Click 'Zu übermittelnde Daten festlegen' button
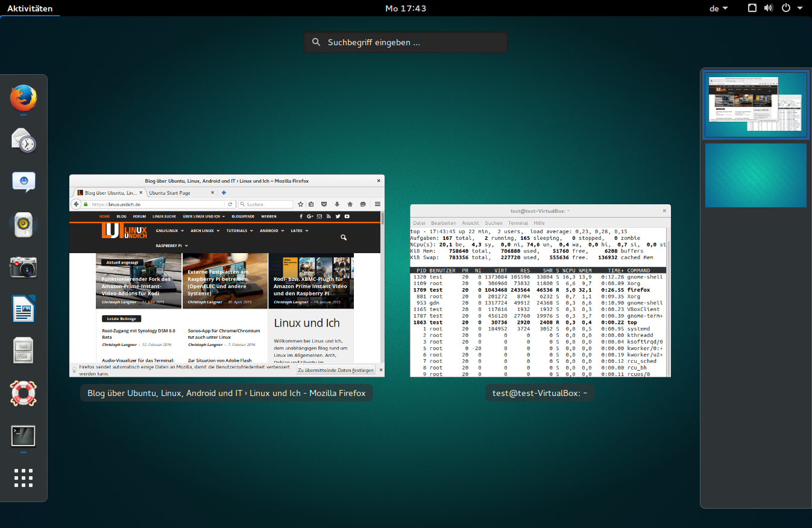This screenshot has width=812, height=528. 336,369
